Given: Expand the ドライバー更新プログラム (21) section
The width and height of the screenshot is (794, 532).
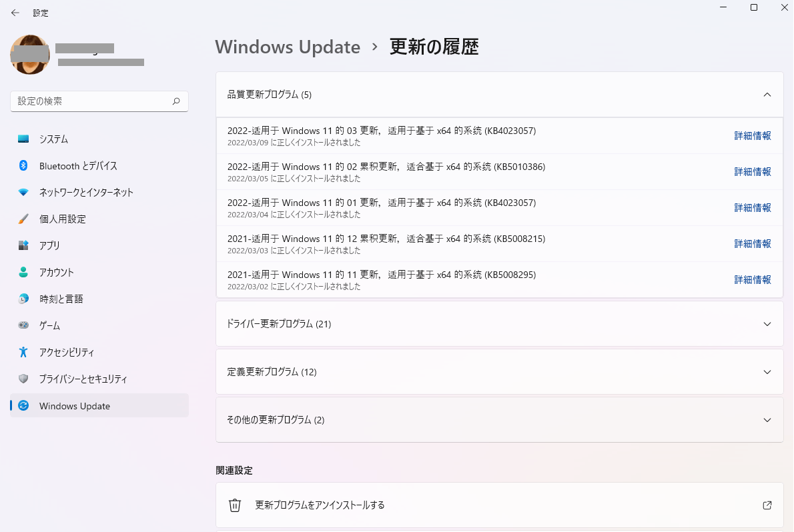Looking at the screenshot, I should tap(499, 324).
